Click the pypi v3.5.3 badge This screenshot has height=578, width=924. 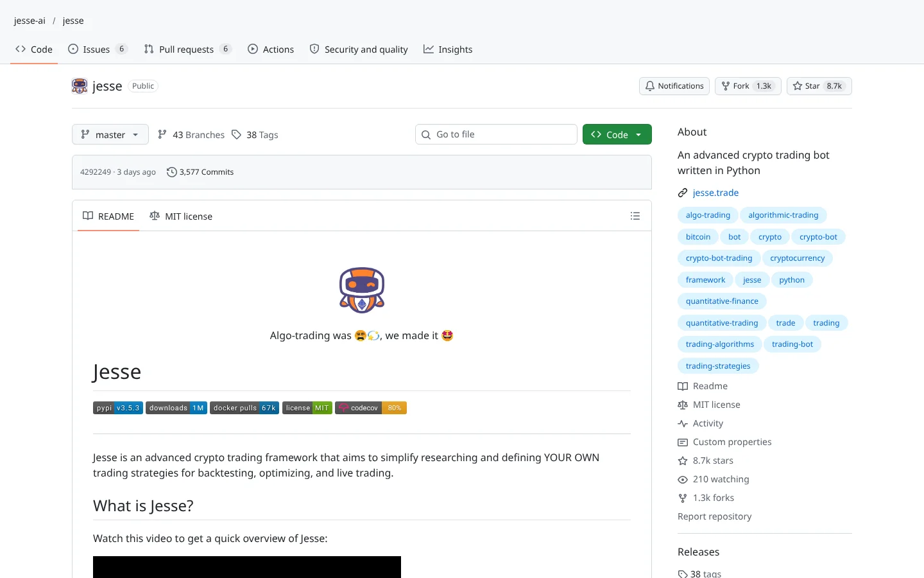118,408
